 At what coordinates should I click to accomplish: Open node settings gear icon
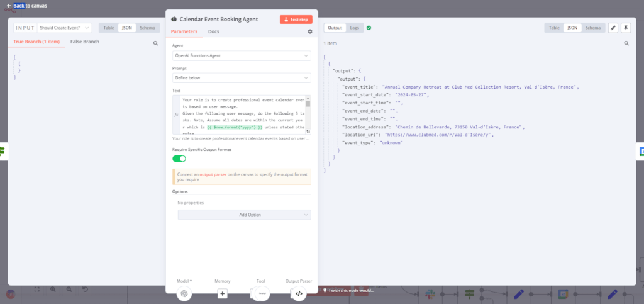[309, 31]
